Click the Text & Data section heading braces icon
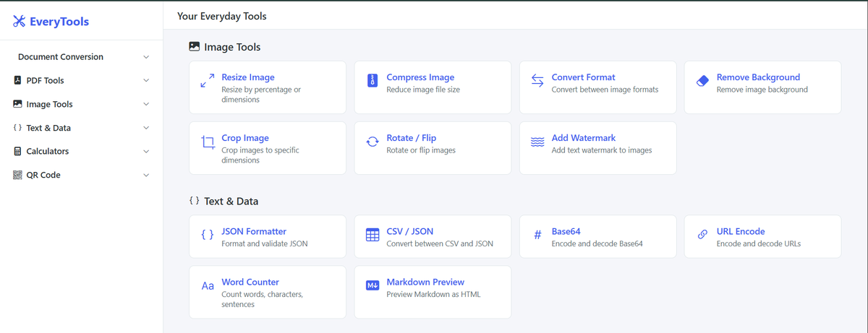 click(x=194, y=201)
